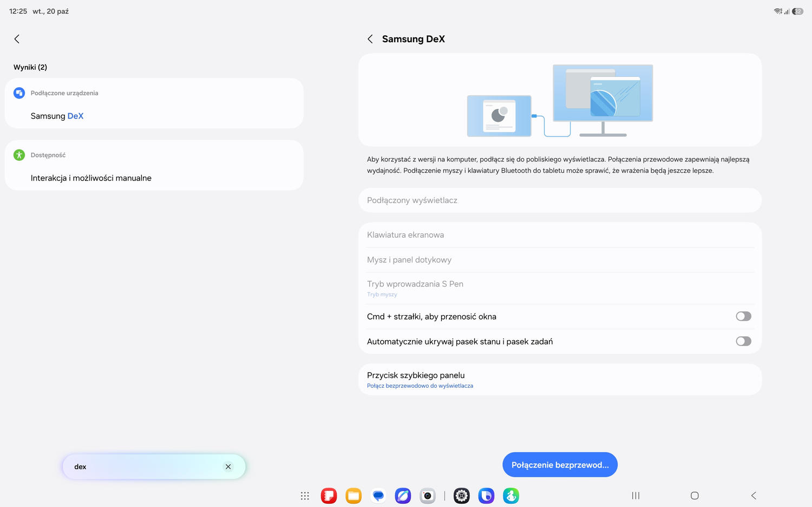This screenshot has width=812, height=507.
Task: Launch the Messages chat app
Action: click(378, 496)
